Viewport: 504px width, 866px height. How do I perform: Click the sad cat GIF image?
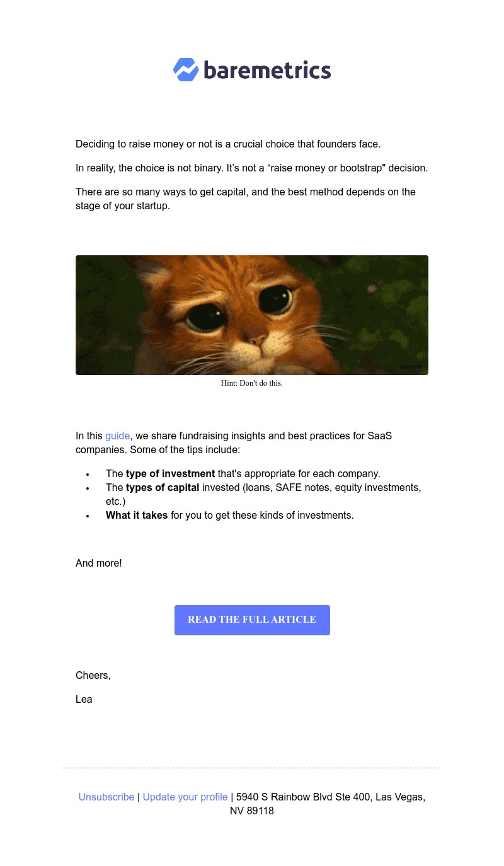coord(252,315)
